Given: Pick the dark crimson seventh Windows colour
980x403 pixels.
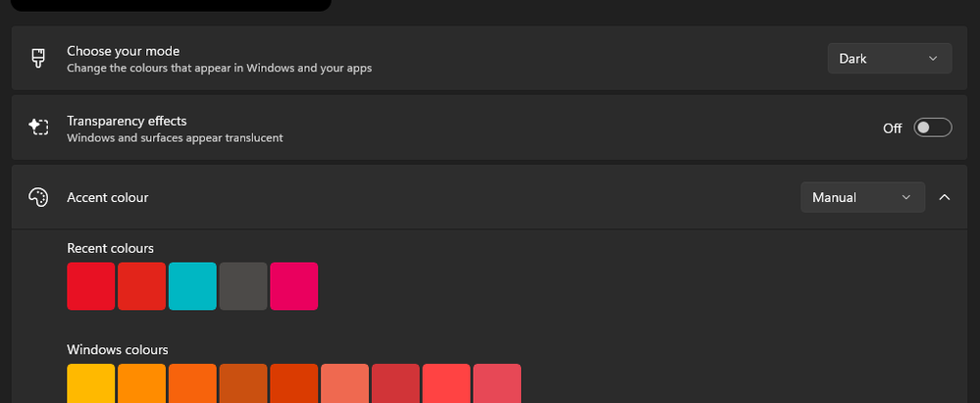Looking at the screenshot, I should pyautogui.click(x=395, y=383).
